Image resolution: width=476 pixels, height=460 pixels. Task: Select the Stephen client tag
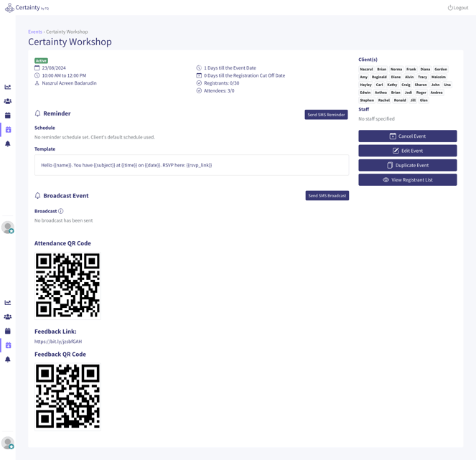pos(367,100)
